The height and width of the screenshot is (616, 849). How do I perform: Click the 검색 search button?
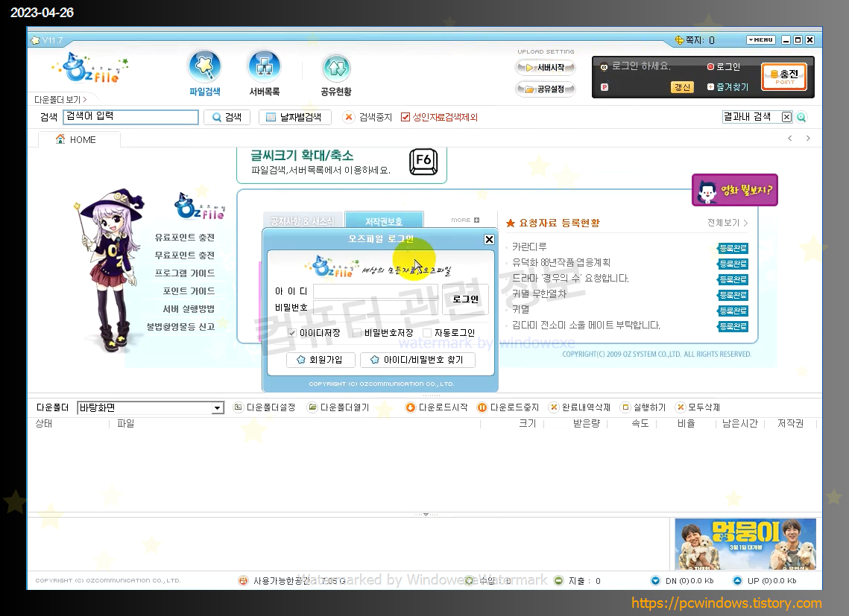coord(227,117)
